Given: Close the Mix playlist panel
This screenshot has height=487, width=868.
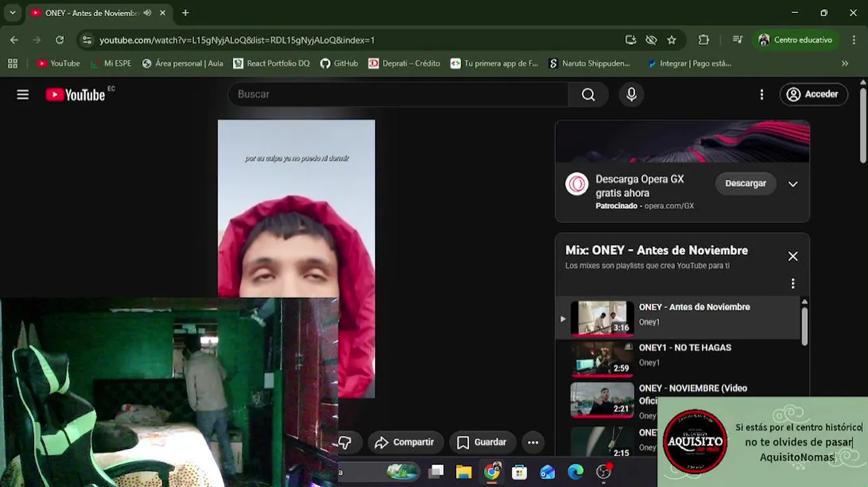Looking at the screenshot, I should 793,256.
